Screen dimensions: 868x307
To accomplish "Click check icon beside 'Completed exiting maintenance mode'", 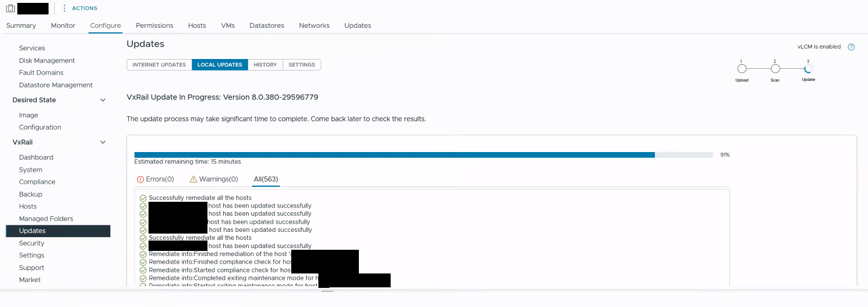I will [x=143, y=279].
